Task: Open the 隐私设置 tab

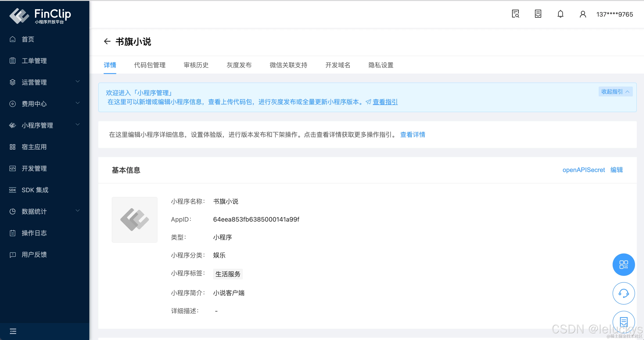Action: (381, 65)
